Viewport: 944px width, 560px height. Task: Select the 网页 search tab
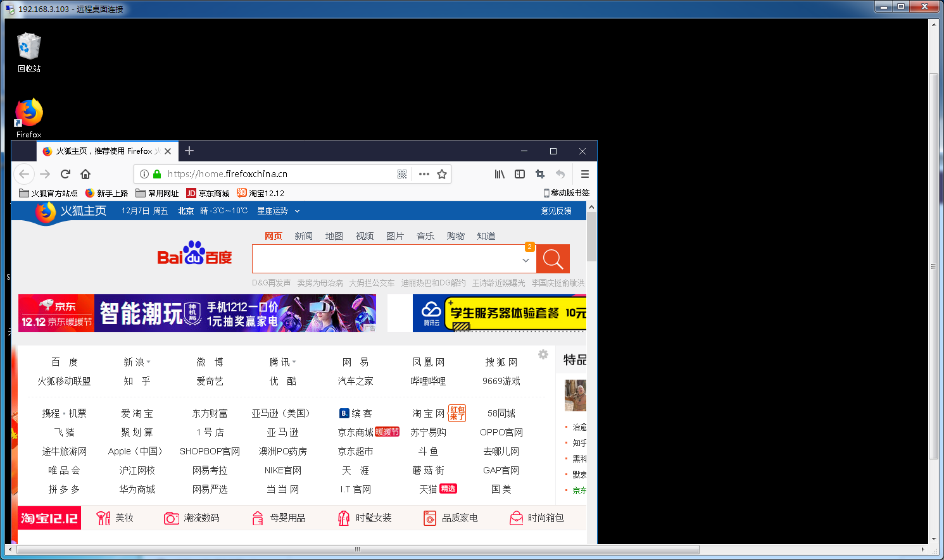[x=274, y=236]
